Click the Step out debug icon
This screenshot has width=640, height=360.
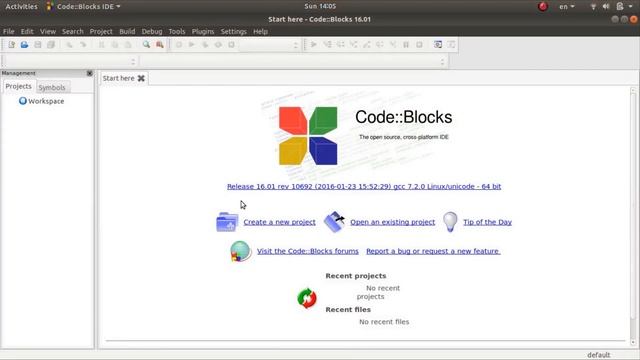coord(367,44)
